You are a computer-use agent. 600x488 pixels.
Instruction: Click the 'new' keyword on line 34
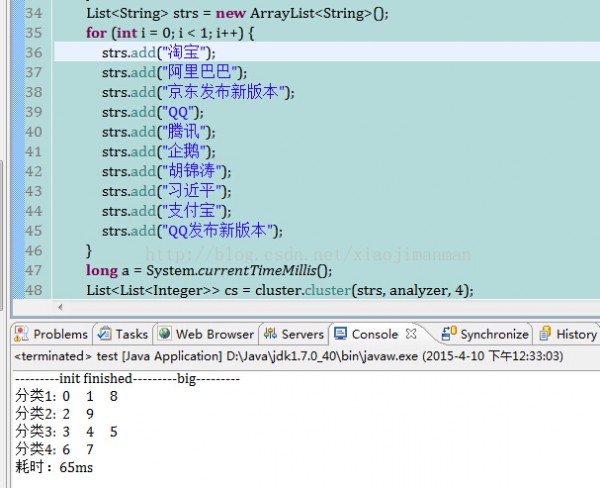pos(230,13)
